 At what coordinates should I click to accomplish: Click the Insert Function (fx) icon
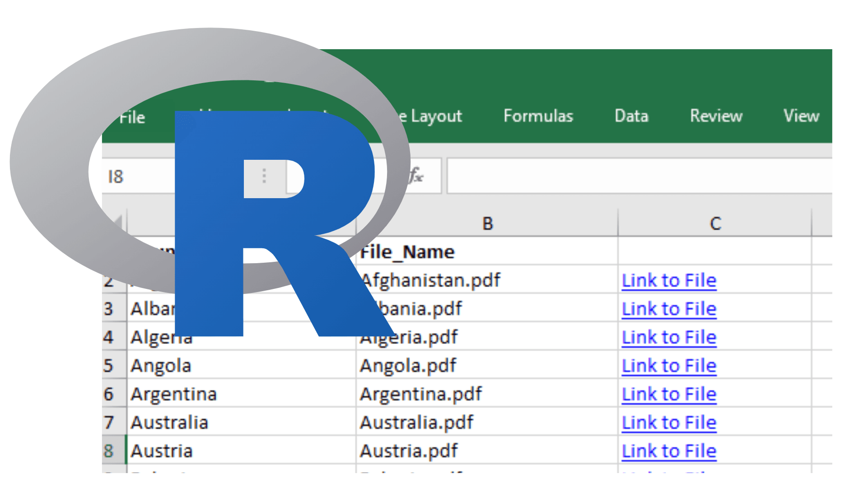(415, 176)
